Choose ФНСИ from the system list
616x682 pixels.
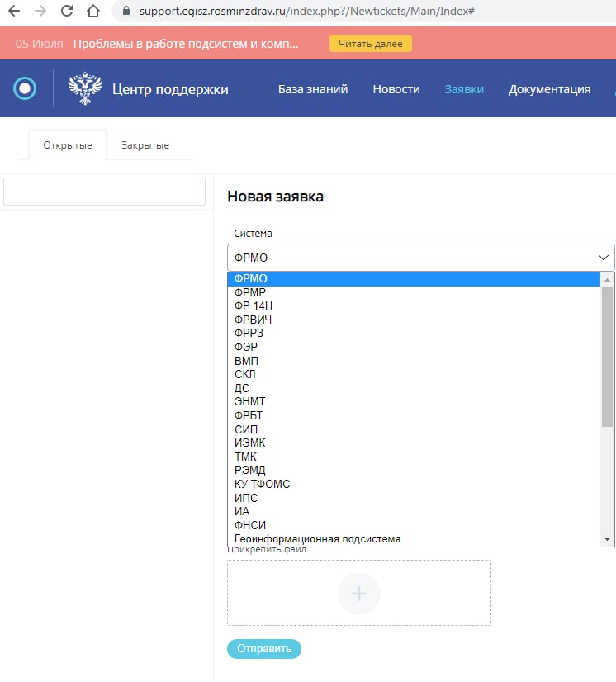click(414, 525)
